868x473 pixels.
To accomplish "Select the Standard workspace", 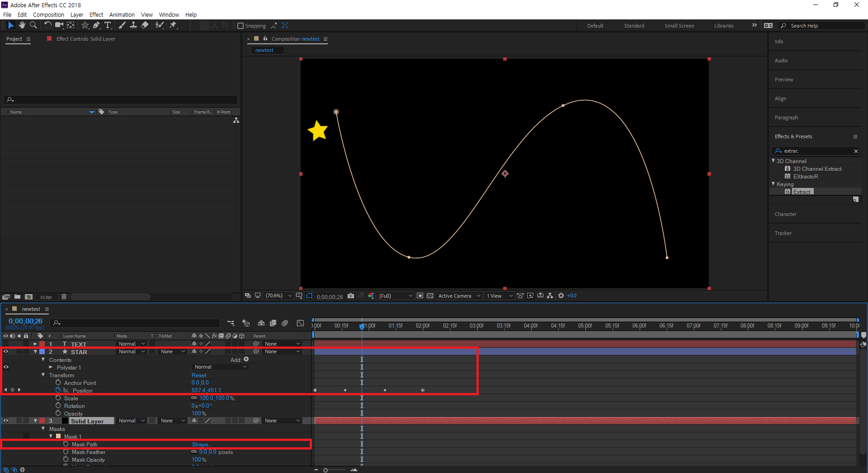I will tap(634, 26).
